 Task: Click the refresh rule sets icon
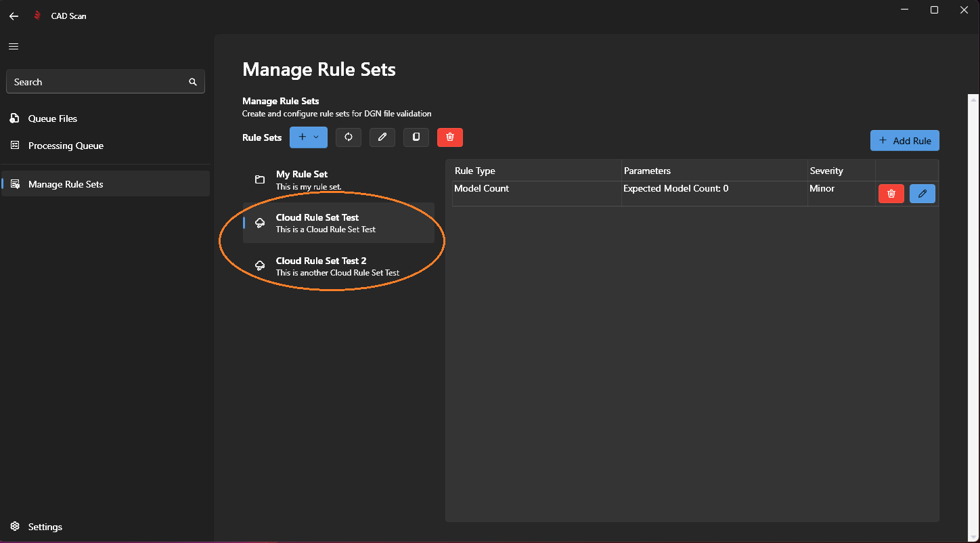pos(349,137)
